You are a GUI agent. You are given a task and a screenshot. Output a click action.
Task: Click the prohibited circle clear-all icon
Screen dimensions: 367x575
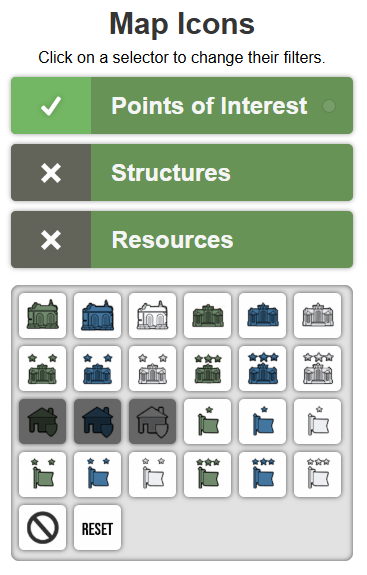click(43, 528)
